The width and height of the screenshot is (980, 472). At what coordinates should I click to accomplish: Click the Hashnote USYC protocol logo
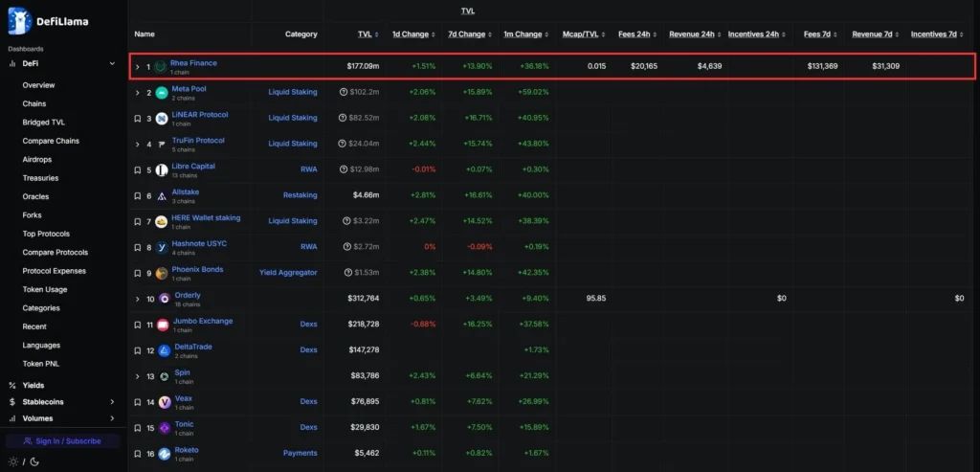tap(162, 247)
